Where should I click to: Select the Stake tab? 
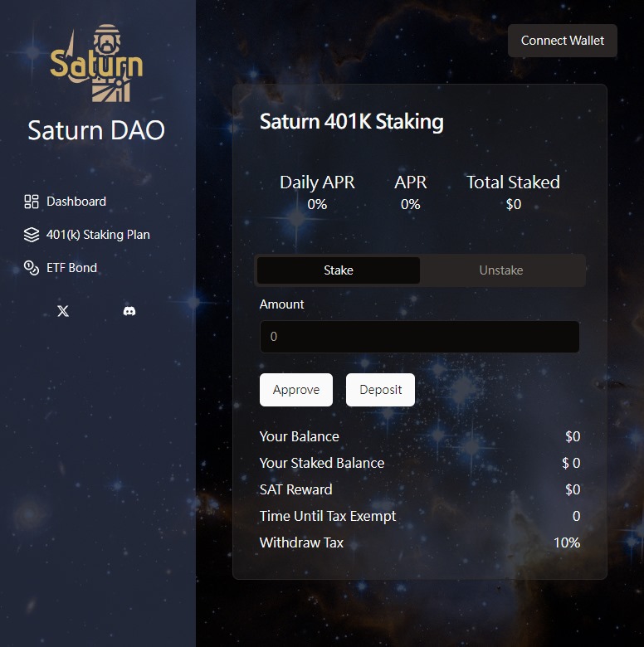coord(339,270)
